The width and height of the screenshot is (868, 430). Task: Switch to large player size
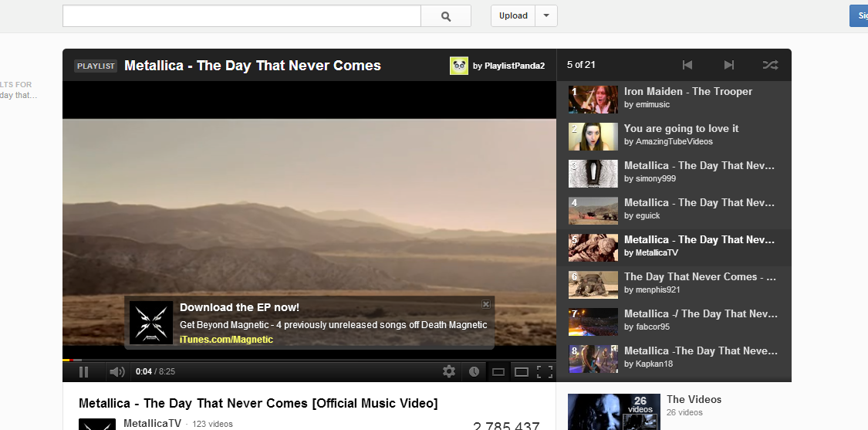(x=522, y=372)
